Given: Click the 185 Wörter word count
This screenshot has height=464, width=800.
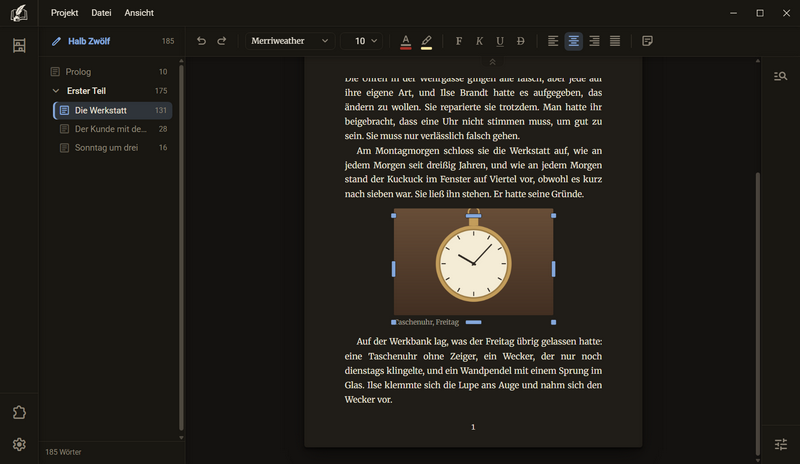Looking at the screenshot, I should point(63,452).
